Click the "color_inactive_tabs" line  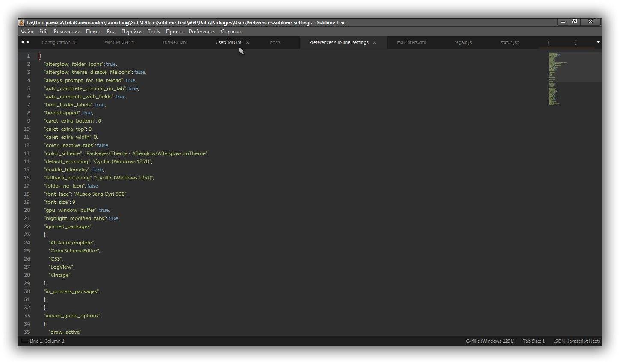77,145
